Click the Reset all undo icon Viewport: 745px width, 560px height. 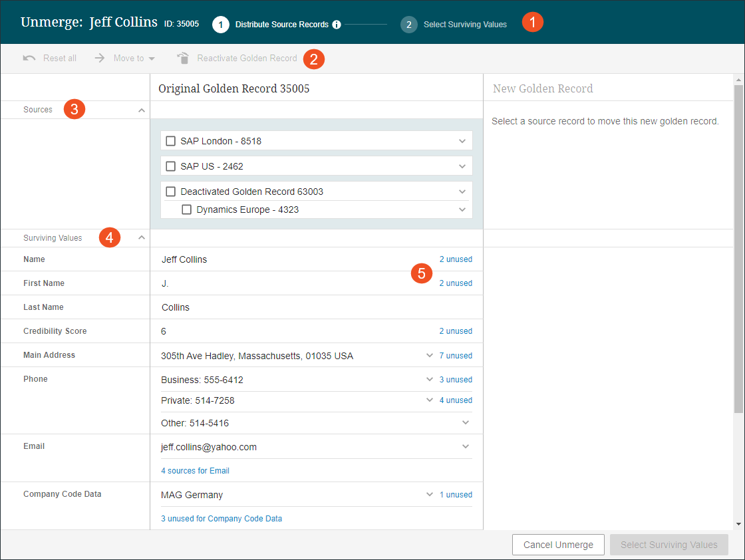pos(29,59)
